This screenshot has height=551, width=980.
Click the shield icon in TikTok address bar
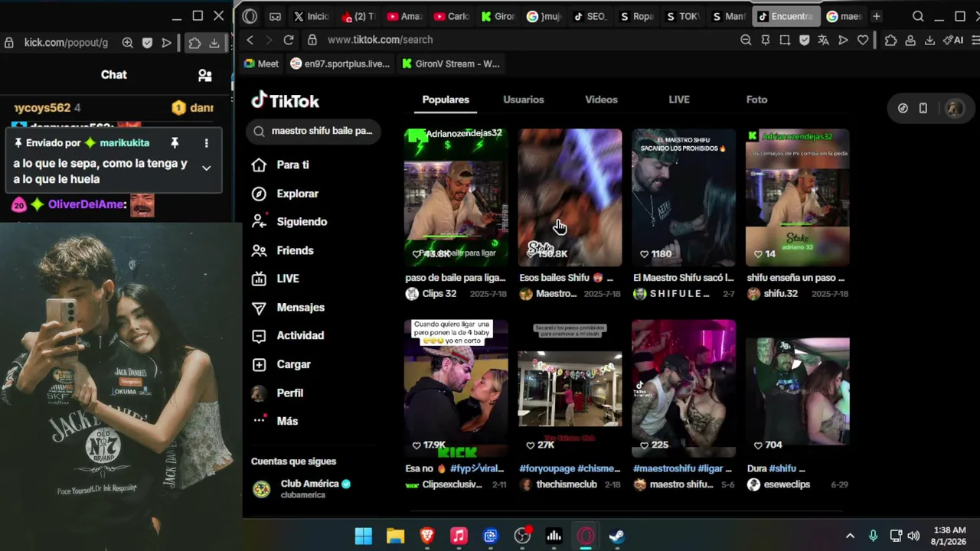[804, 41]
